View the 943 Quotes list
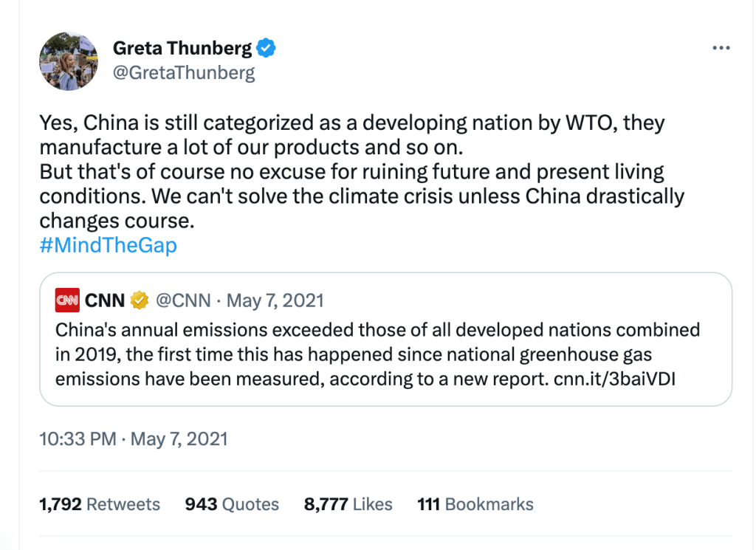Image resolution: width=756 pixels, height=550 pixels. [x=232, y=504]
